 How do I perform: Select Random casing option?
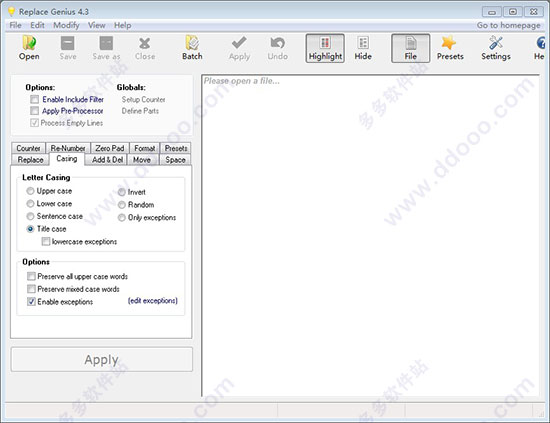(x=122, y=204)
